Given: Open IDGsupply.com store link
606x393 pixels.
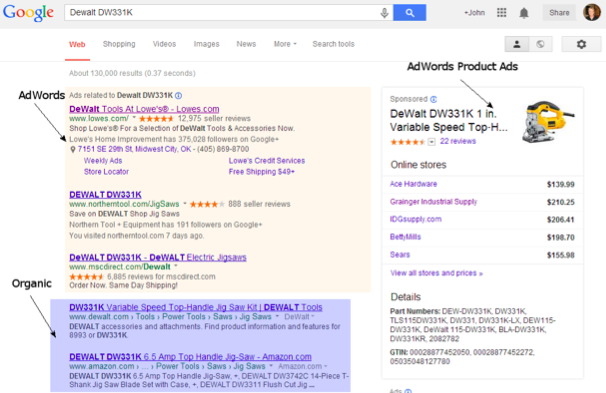Looking at the screenshot, I should pos(415,219).
